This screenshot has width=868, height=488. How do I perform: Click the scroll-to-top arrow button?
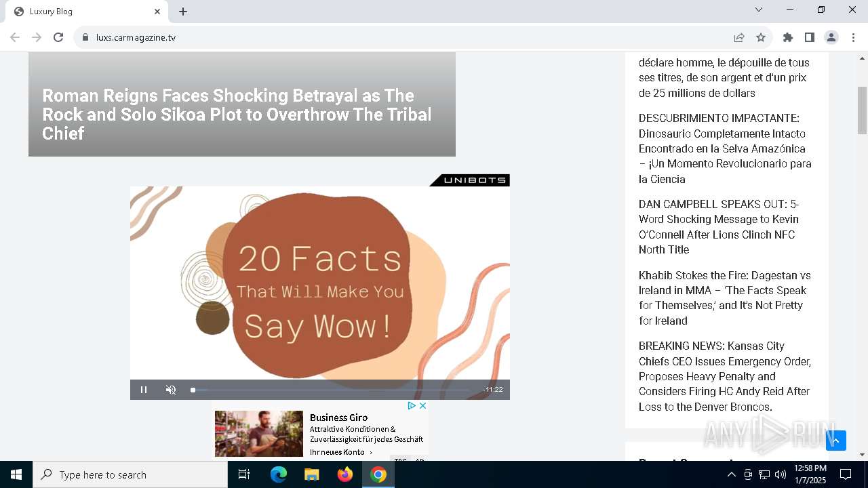click(836, 441)
